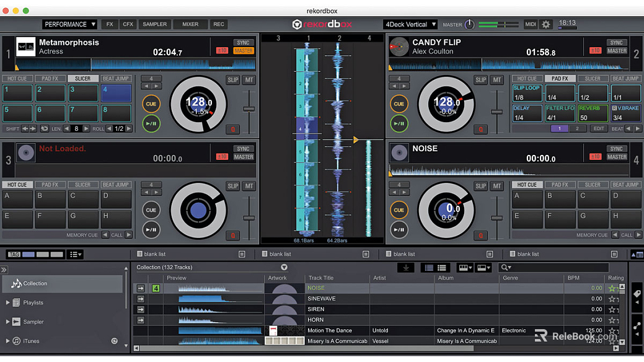This screenshot has width=644, height=362.
Task: Click previous MEMORY CUE arrow on deck 3
Action: pos(105,235)
